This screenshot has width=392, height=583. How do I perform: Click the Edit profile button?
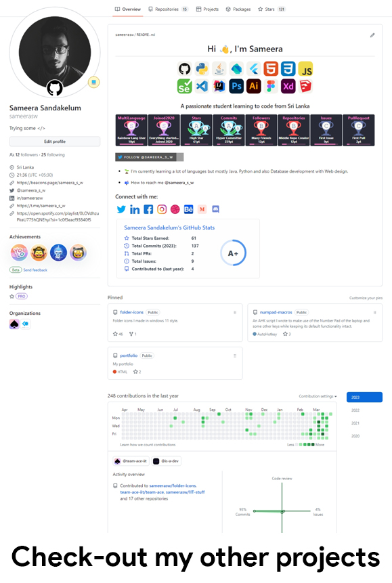55,142
